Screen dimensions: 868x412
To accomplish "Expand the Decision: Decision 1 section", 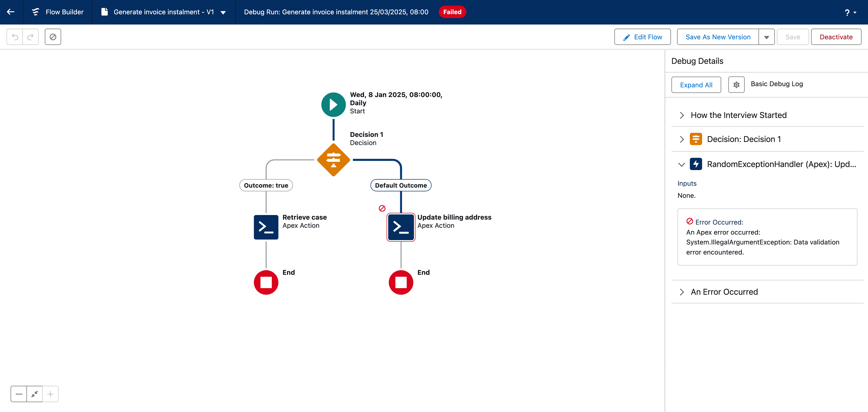I will (x=682, y=139).
